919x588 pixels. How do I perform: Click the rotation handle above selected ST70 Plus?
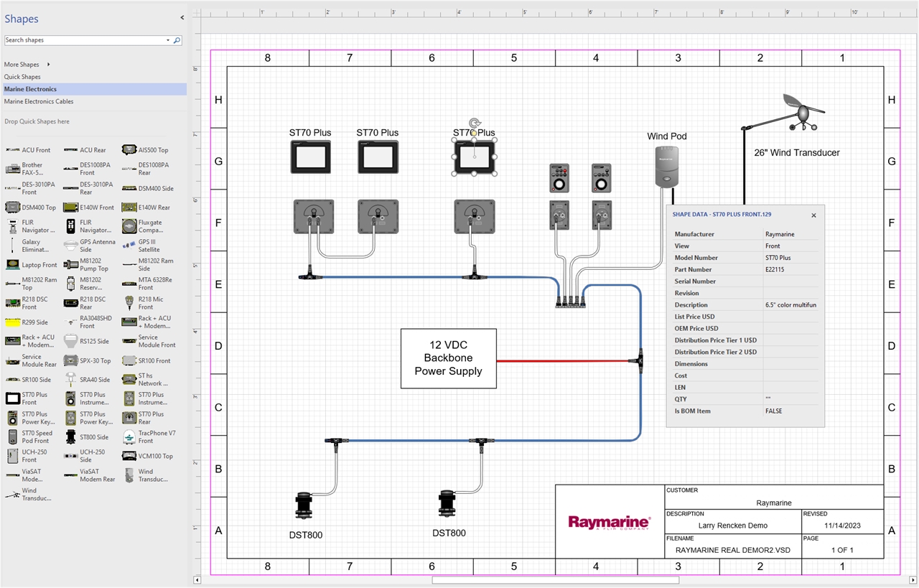[x=474, y=123]
